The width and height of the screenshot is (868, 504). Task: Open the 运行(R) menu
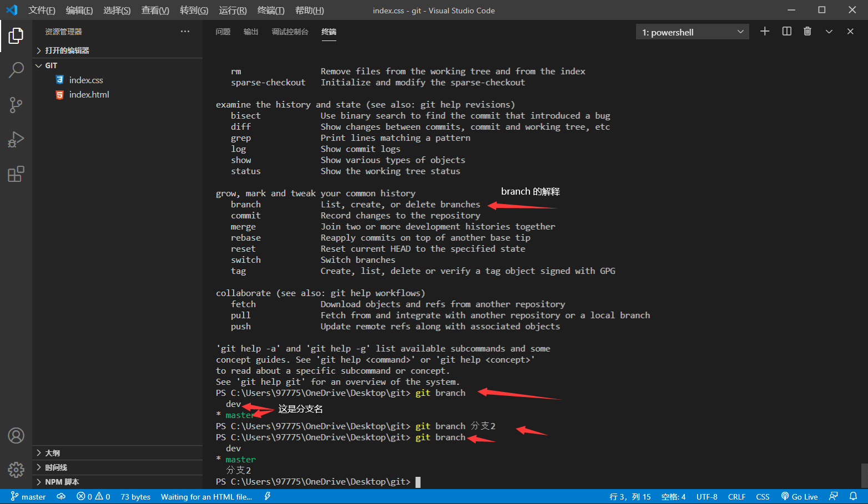click(x=233, y=11)
